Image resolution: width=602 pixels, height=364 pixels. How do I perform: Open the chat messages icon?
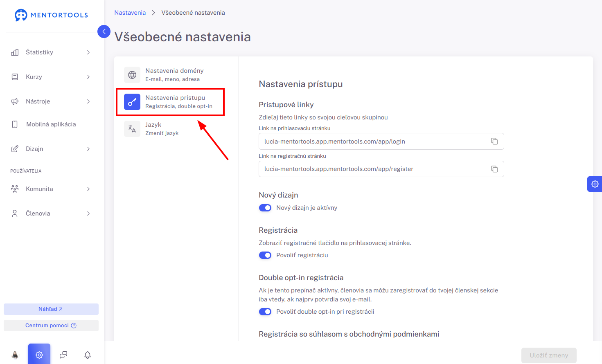pyautogui.click(x=63, y=355)
